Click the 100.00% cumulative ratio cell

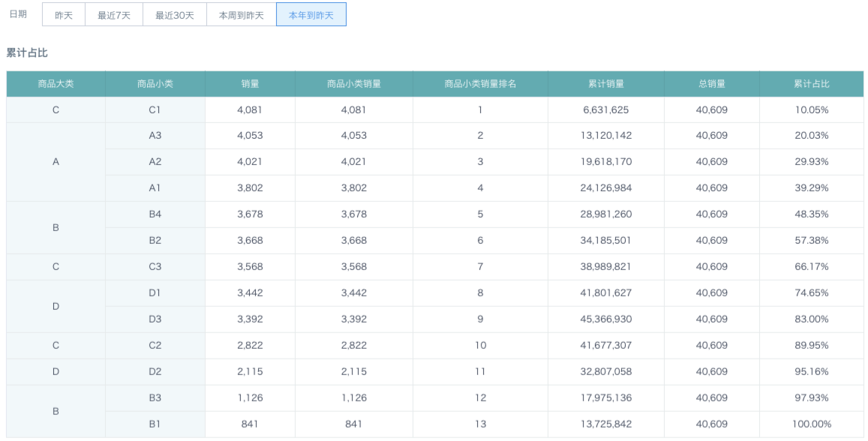click(x=812, y=424)
